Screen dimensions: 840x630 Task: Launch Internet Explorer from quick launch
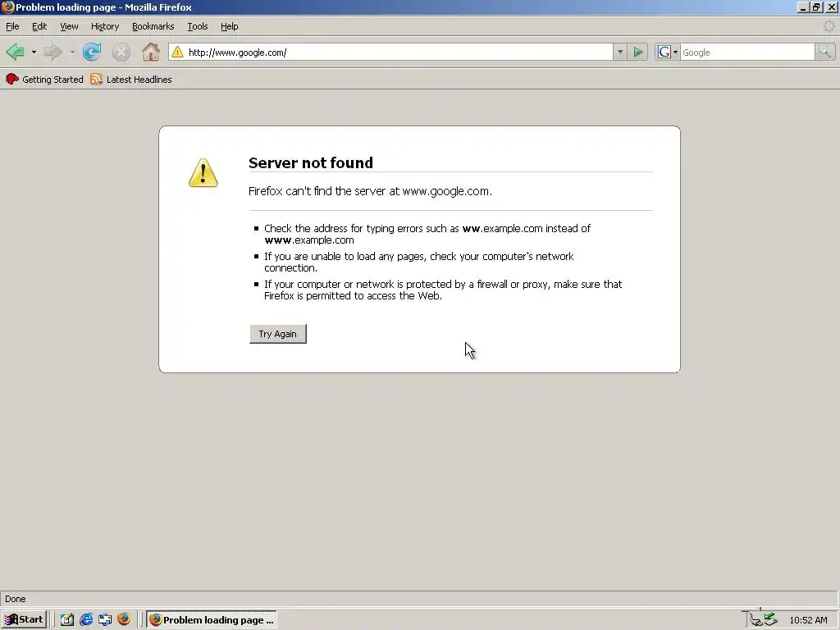pos(85,619)
